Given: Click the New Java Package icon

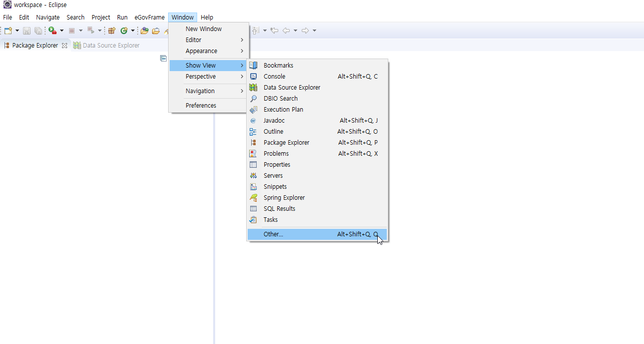Looking at the screenshot, I should (112, 31).
